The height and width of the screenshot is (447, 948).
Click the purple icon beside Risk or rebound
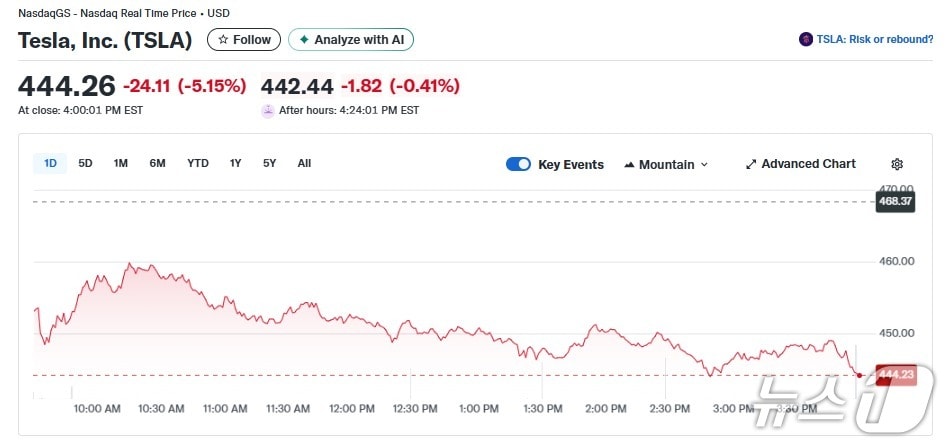point(806,40)
